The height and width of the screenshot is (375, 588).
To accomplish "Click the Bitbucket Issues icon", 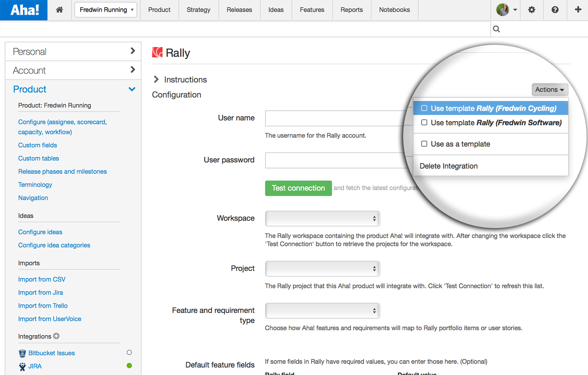I will click(x=22, y=353).
